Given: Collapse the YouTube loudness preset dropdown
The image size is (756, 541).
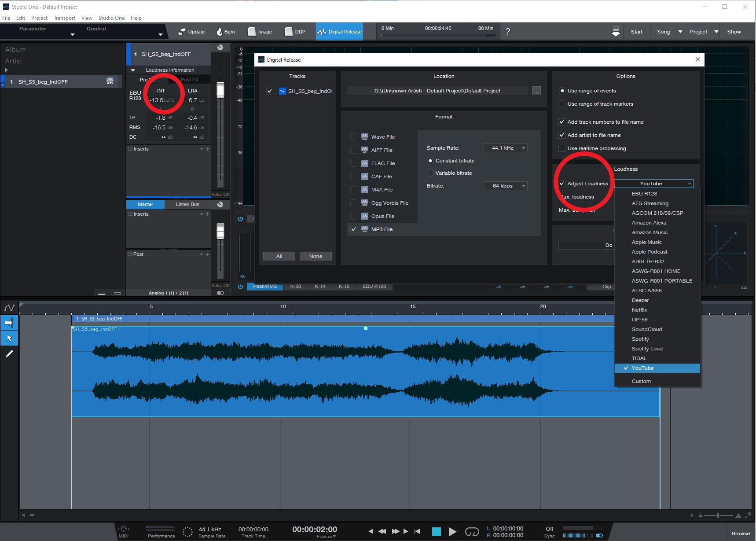Looking at the screenshot, I should (x=654, y=184).
